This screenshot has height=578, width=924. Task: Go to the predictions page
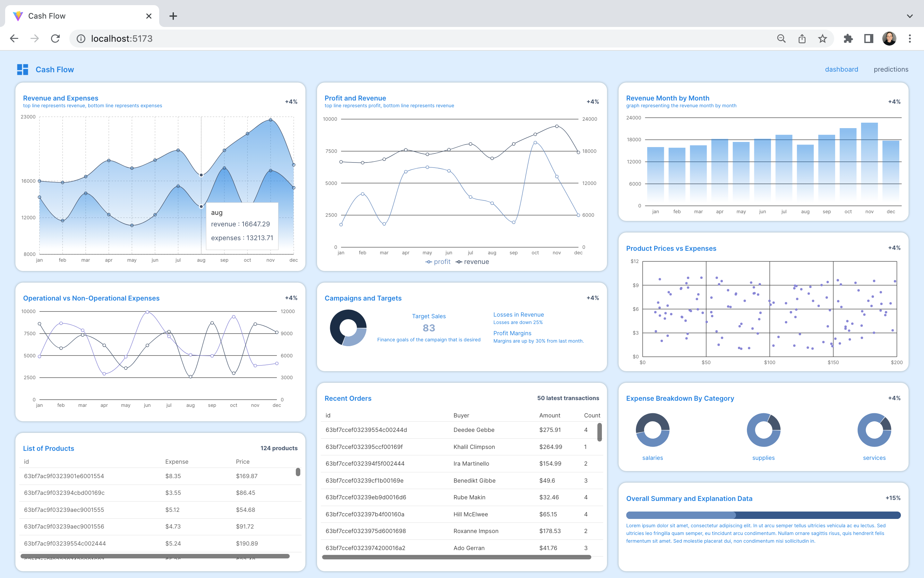point(891,69)
